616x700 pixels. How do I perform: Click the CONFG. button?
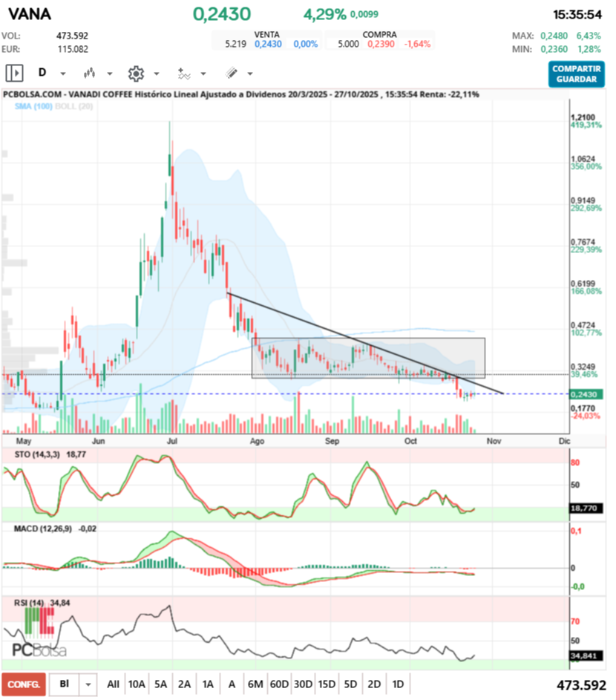tap(24, 684)
